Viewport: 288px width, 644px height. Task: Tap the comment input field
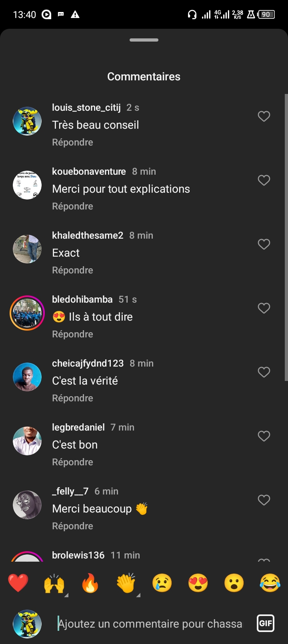tap(150, 624)
